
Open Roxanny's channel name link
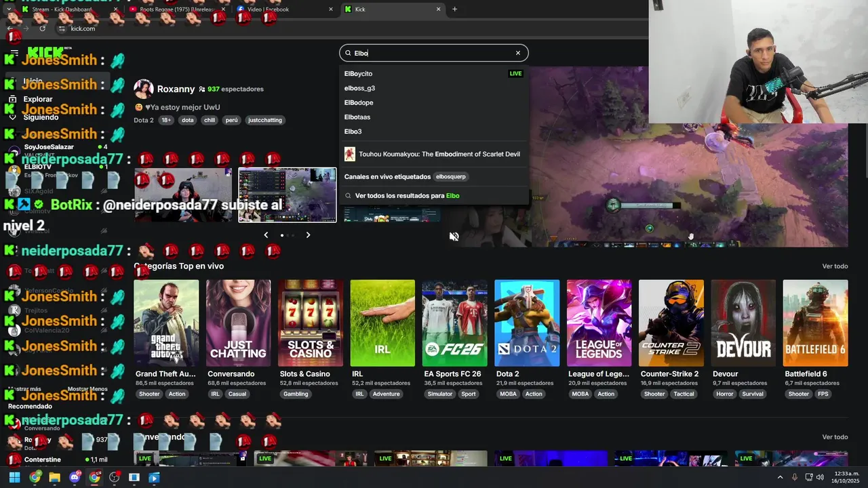coord(176,89)
